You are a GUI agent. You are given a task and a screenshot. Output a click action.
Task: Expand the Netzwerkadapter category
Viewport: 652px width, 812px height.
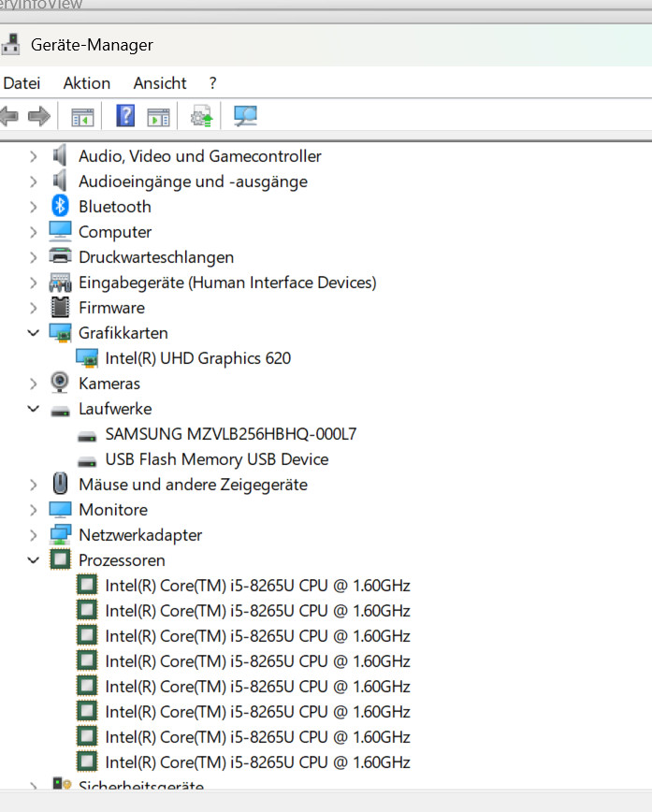pyautogui.click(x=33, y=535)
